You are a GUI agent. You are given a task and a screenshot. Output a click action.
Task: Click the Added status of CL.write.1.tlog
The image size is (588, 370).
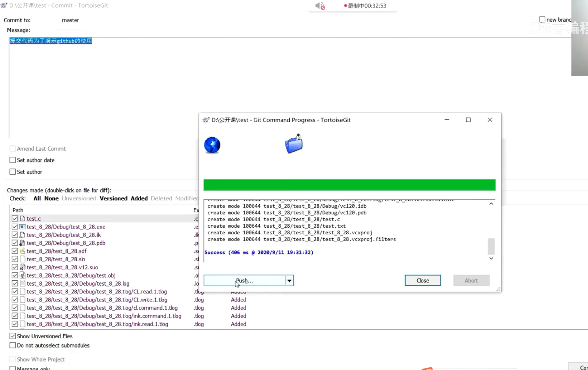(x=238, y=300)
